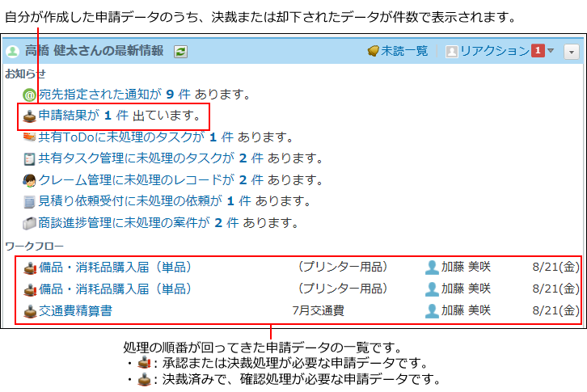Viewport: 587px width, 392px height.
Task: Click the user avatar icon in header
Action: (12, 51)
